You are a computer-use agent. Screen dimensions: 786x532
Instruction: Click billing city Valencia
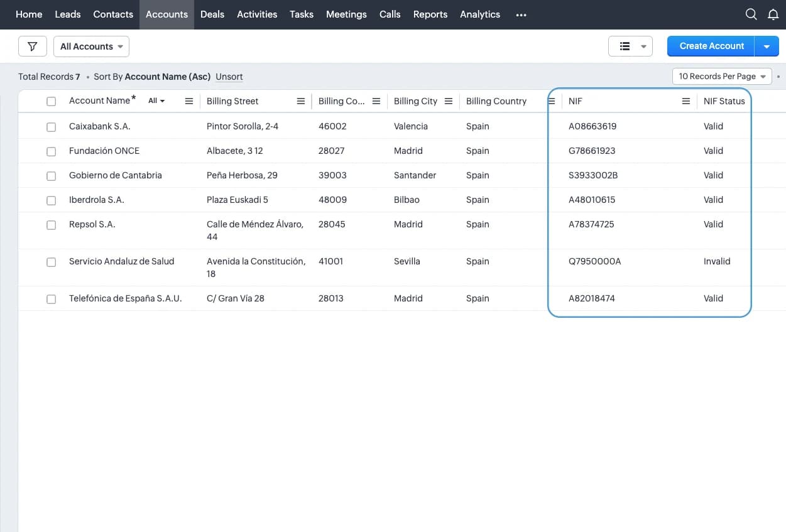(x=411, y=126)
